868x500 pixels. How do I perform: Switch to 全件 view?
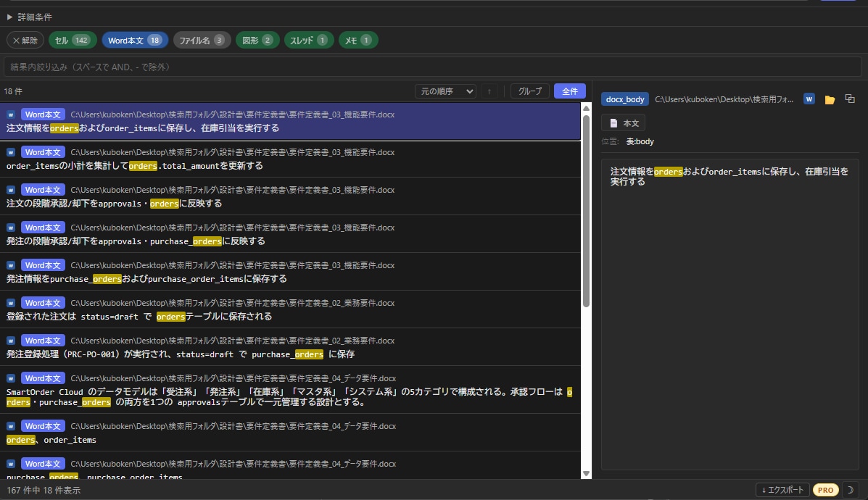[x=570, y=91]
